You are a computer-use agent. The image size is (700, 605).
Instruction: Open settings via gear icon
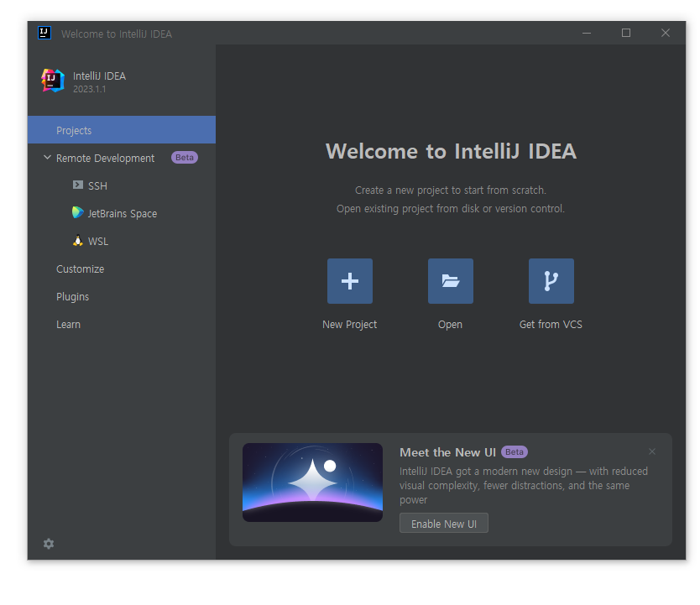point(49,544)
